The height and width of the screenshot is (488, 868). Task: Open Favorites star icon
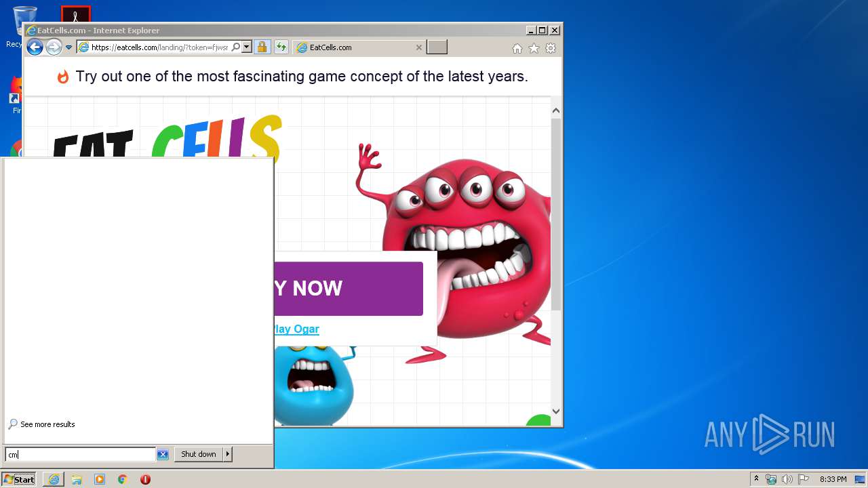click(x=534, y=48)
